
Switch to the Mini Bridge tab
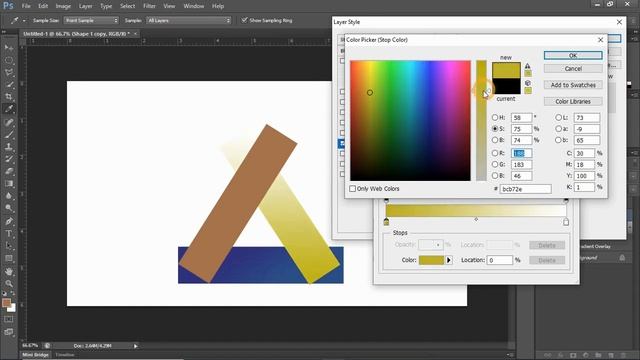[x=36, y=355]
